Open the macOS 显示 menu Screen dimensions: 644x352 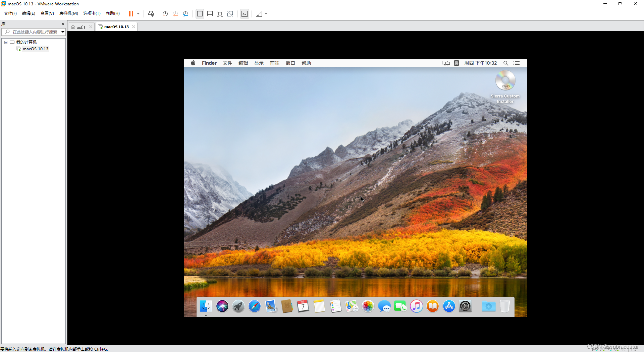click(259, 63)
